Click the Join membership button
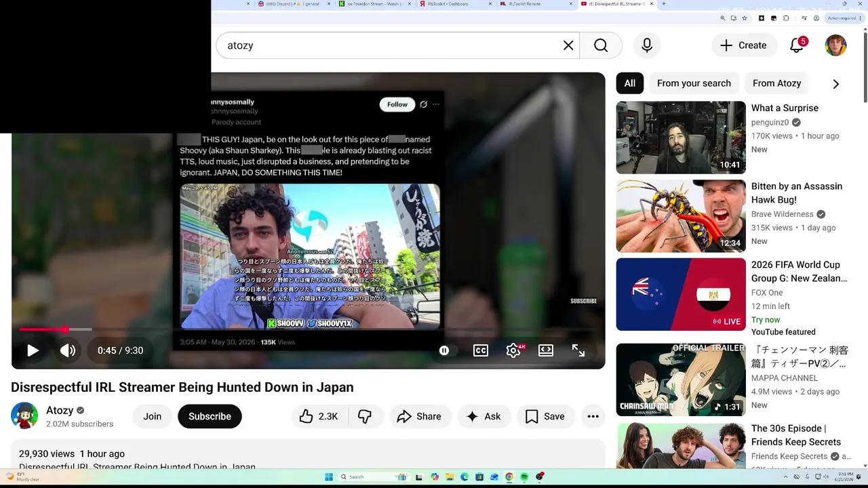 coord(153,416)
